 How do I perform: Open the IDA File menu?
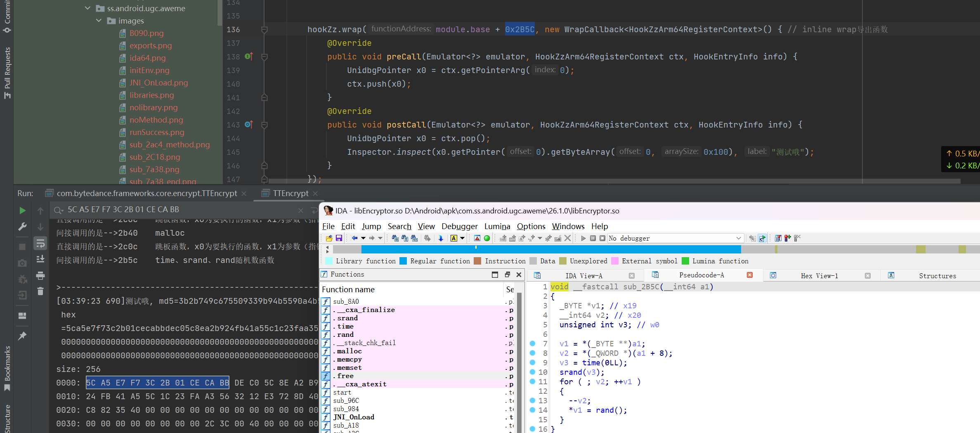point(328,226)
